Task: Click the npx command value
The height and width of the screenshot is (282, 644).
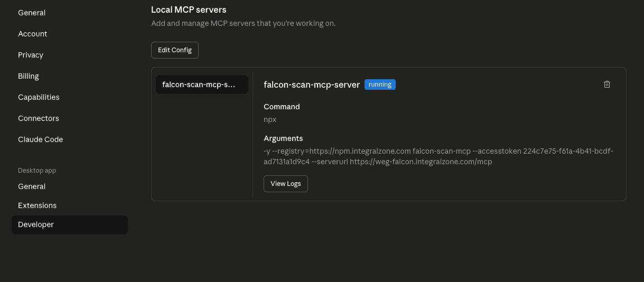Action: click(x=270, y=119)
